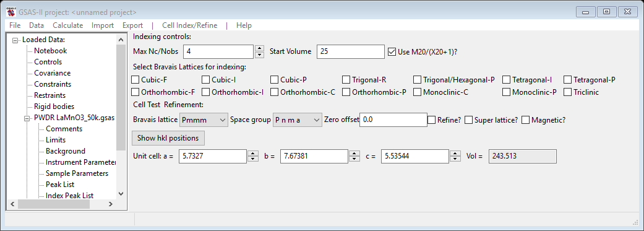Toggle the Super lattice? checkbox
This screenshot has height=231, width=644.
[469, 120]
